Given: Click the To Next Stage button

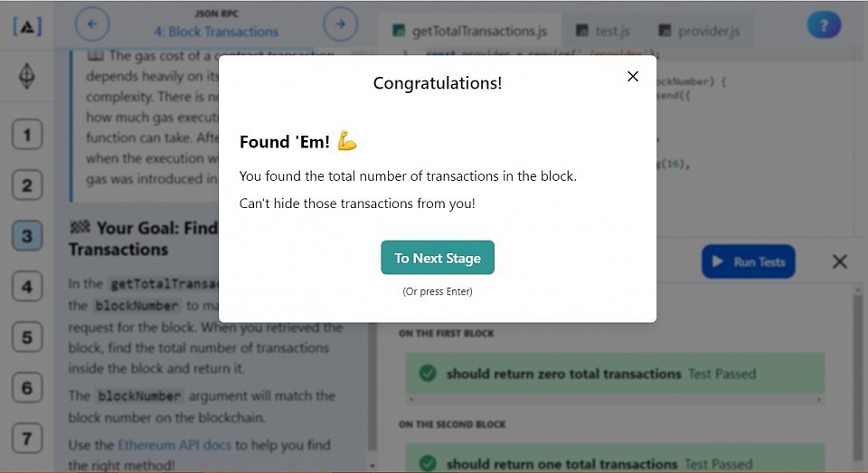Looking at the screenshot, I should (438, 258).
